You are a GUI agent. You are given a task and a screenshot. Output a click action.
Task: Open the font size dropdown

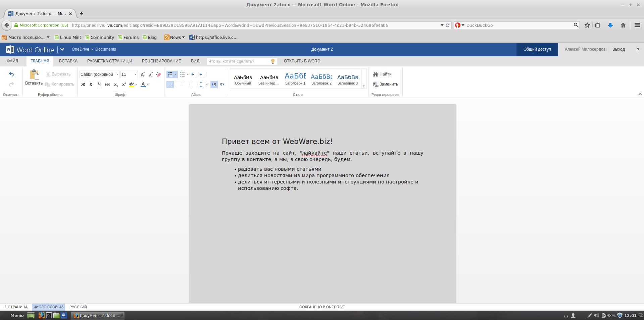(x=135, y=74)
